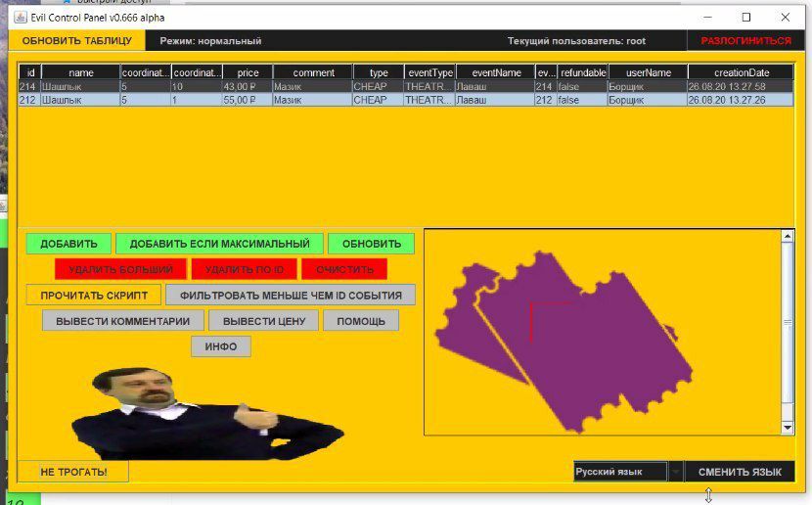Click the red УДАЛИТЬ ПО ID button
Image resolution: width=812 pixels, height=505 pixels.
click(245, 269)
